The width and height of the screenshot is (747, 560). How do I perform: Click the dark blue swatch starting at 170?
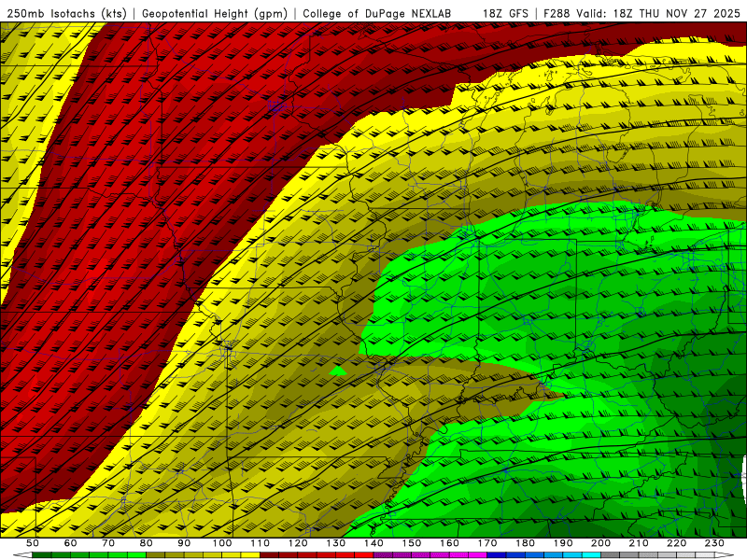pos(497,554)
